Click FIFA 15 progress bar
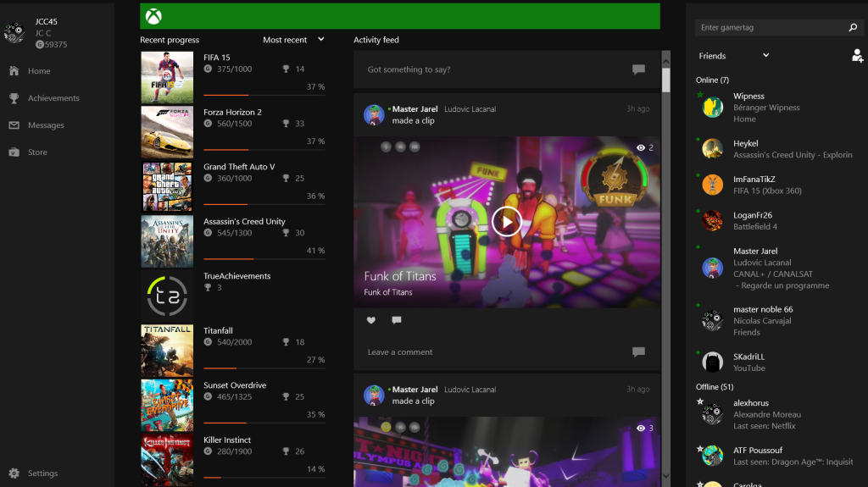Image resolution: width=868 pixels, height=487 pixels. pos(264,95)
